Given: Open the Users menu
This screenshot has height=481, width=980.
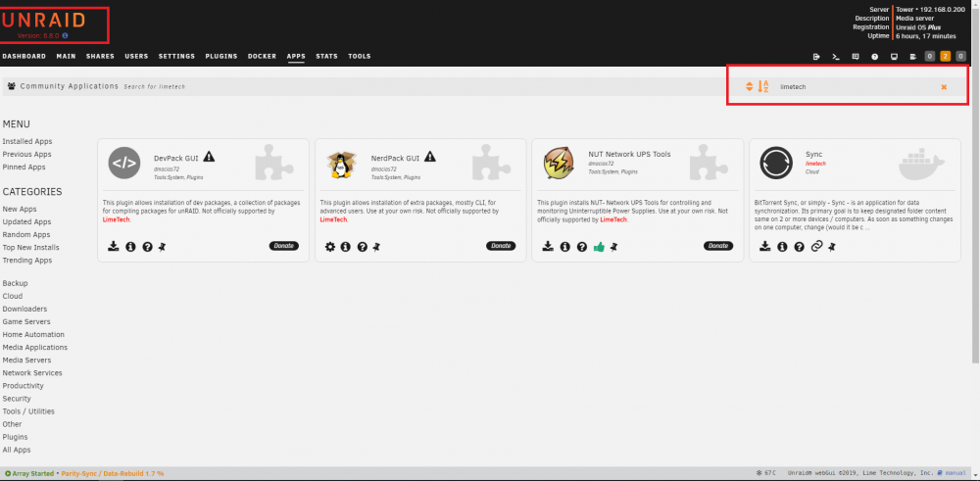Looking at the screenshot, I should click(x=136, y=56).
